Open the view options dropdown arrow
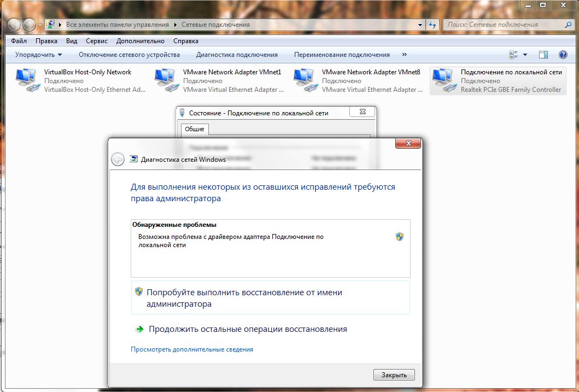 click(525, 55)
